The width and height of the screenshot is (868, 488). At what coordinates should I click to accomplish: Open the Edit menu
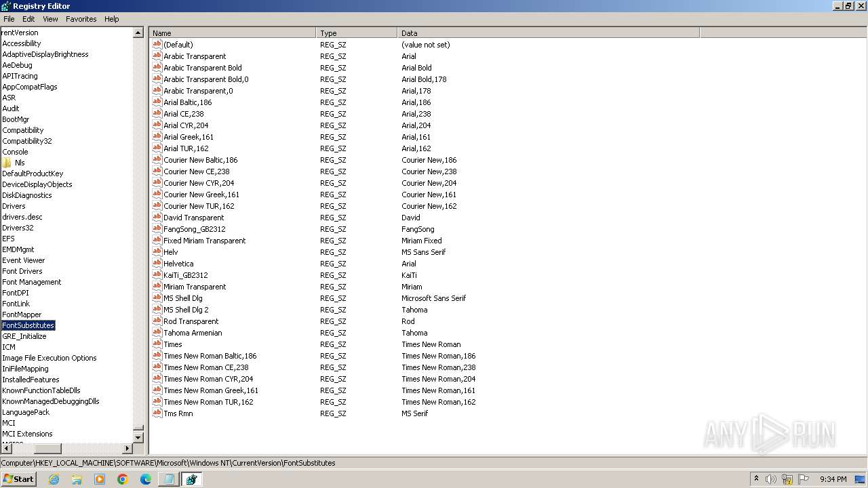tap(28, 19)
